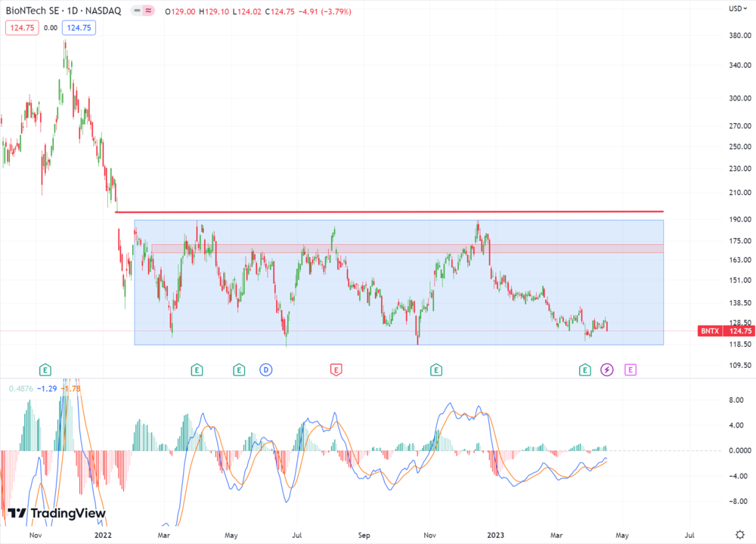The height and width of the screenshot is (544, 756).
Task: Open the USD currency dropdown
Action: pos(738,8)
